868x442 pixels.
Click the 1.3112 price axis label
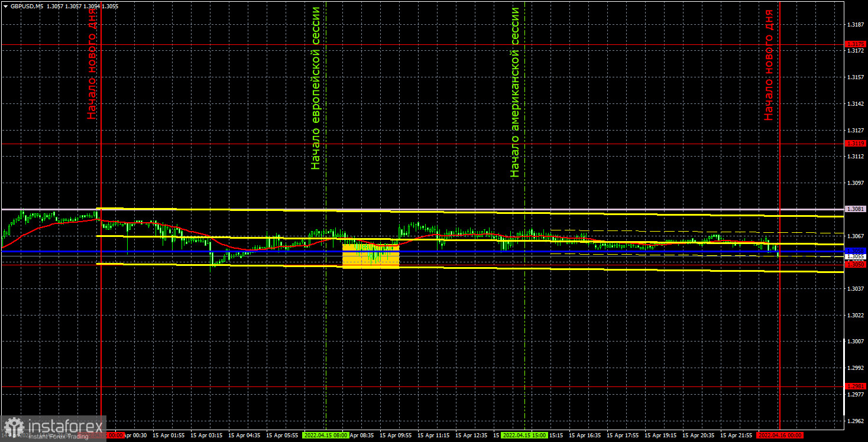[856, 157]
